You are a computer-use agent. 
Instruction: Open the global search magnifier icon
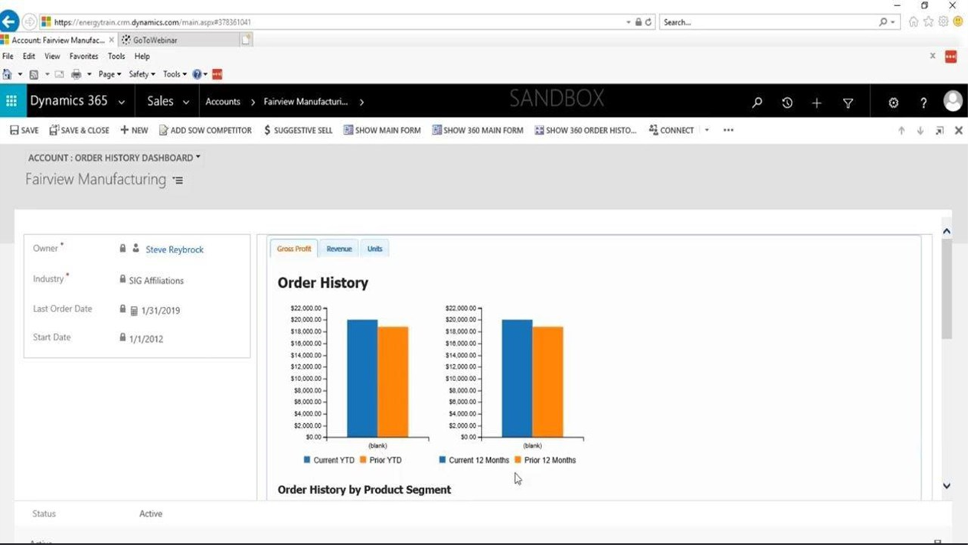click(757, 103)
